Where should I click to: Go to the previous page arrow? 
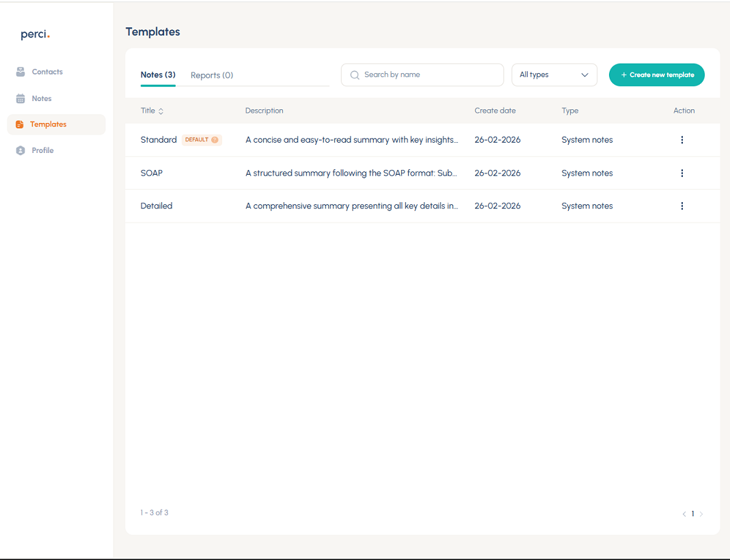click(x=684, y=514)
